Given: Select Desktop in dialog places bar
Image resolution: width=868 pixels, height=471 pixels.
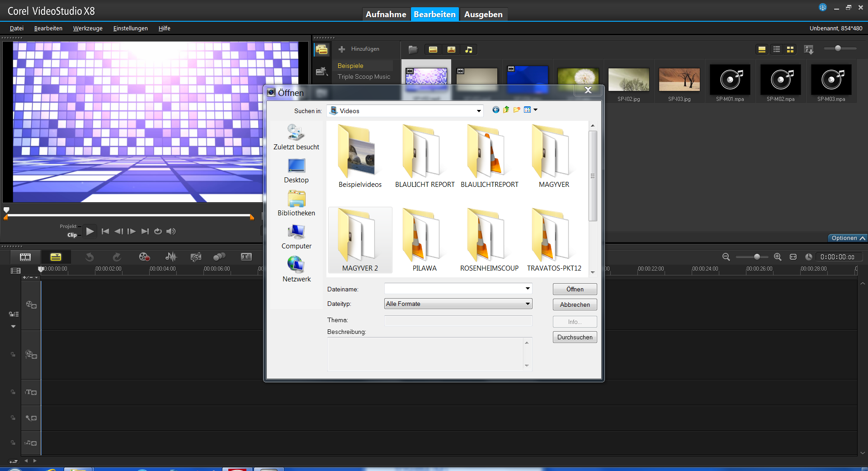Looking at the screenshot, I should (x=297, y=171).
